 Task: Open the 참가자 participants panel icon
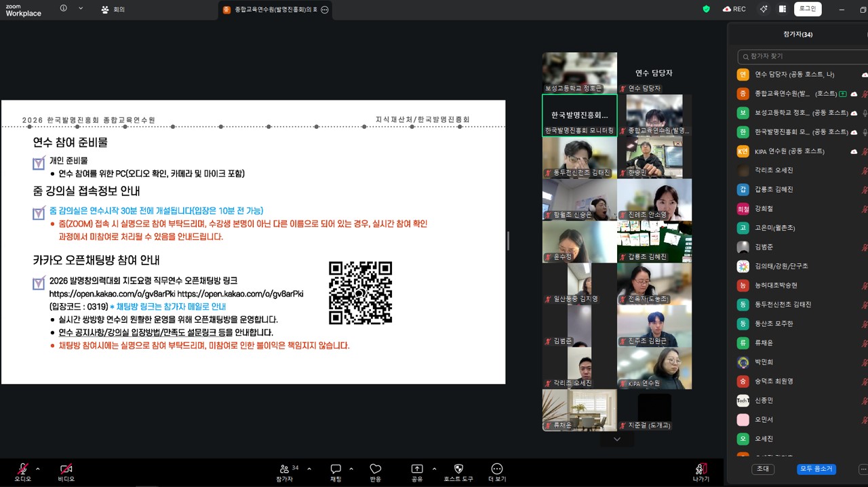(284, 469)
